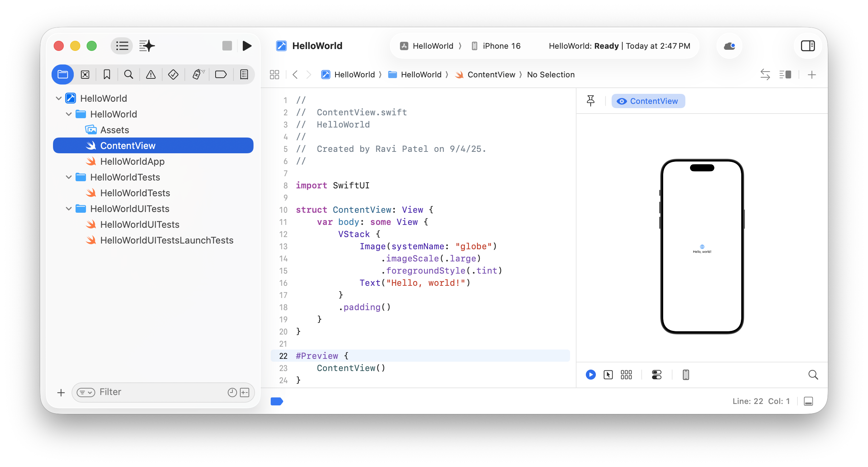The width and height of the screenshot is (868, 467).
Task: Show the Issue navigator warning icon
Action: 151,74
